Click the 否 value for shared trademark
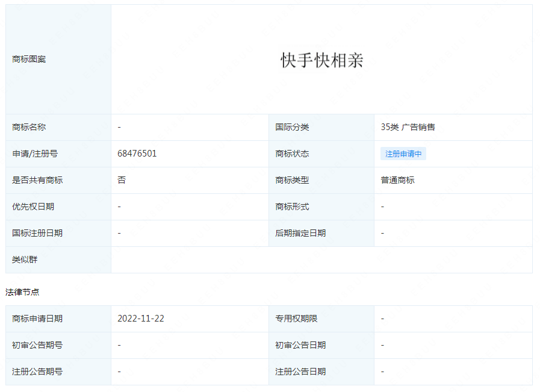Viewport: 540px width, 392px height. coord(122,180)
